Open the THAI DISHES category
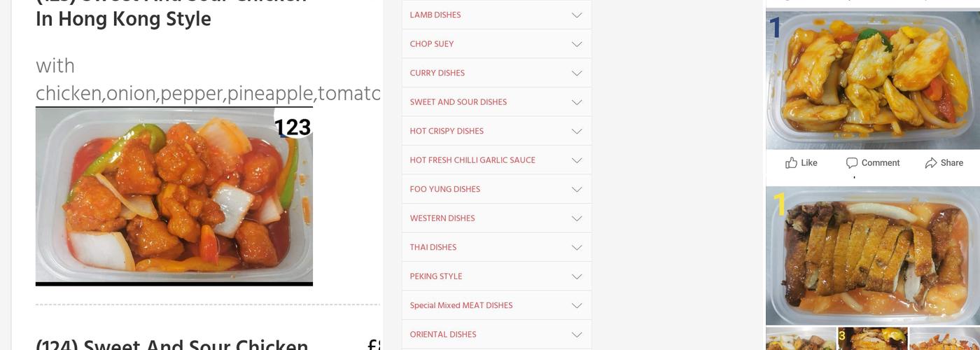The width and height of the screenshot is (980, 350). click(x=433, y=247)
